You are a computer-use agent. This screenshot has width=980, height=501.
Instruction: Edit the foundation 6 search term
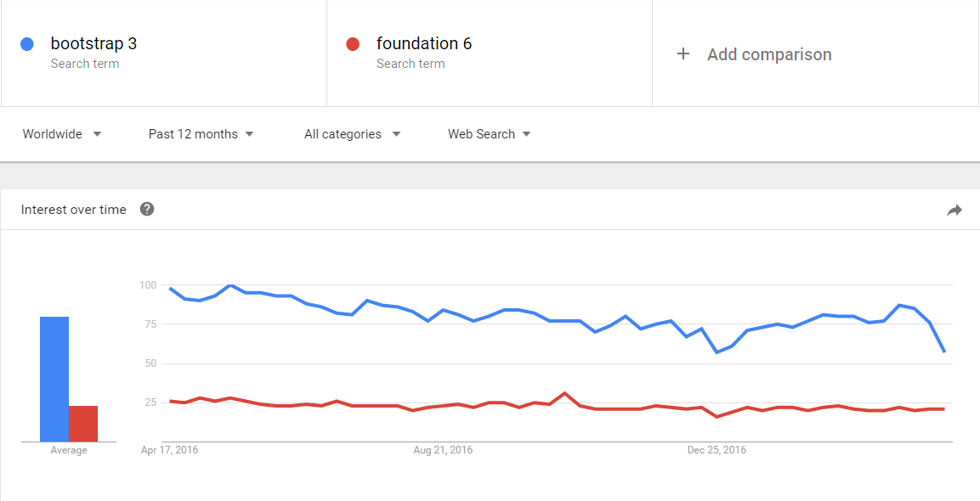(x=423, y=43)
